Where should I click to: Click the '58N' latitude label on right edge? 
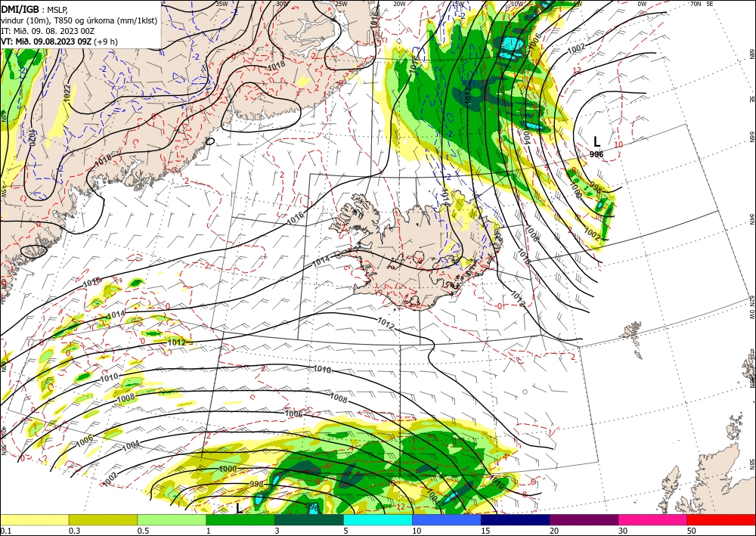click(x=751, y=464)
